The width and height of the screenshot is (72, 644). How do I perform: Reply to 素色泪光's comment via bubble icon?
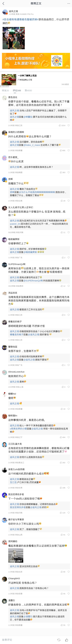[x=69, y=125]
